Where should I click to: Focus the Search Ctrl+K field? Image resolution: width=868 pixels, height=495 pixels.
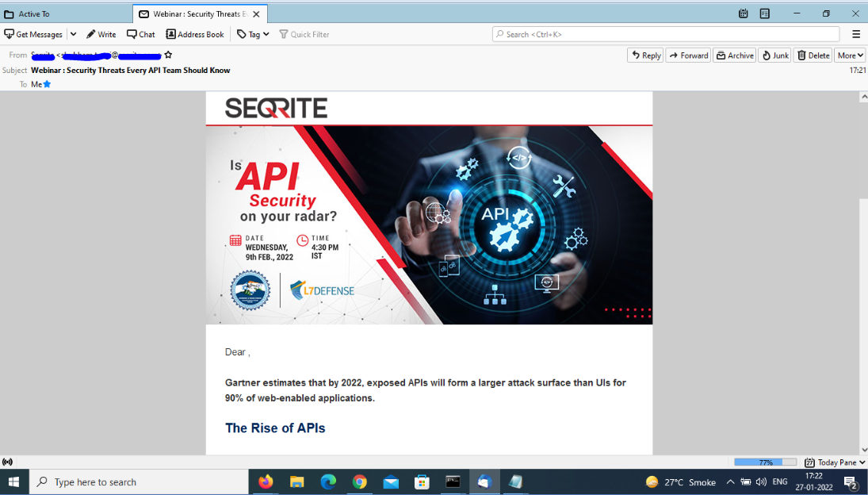click(665, 34)
